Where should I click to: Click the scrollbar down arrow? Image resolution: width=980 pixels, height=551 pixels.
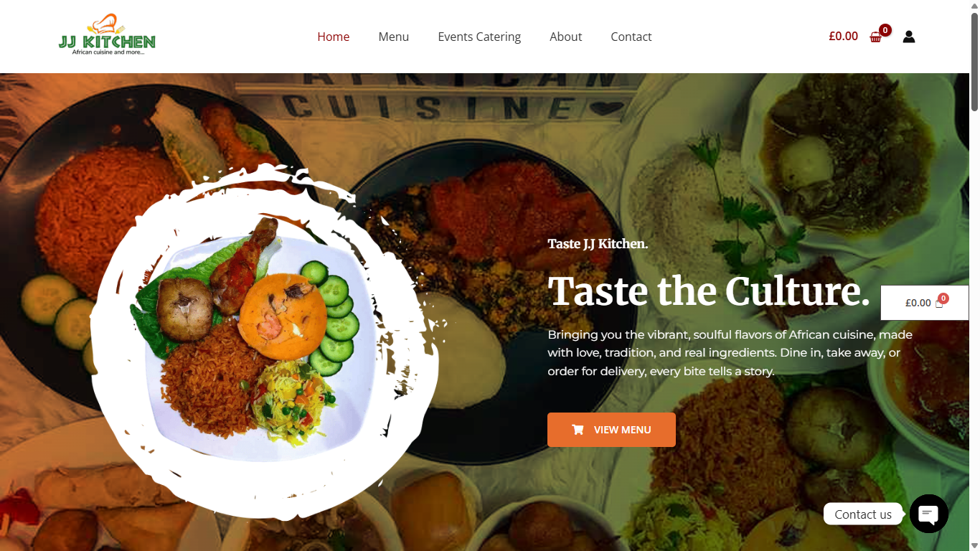point(974,545)
